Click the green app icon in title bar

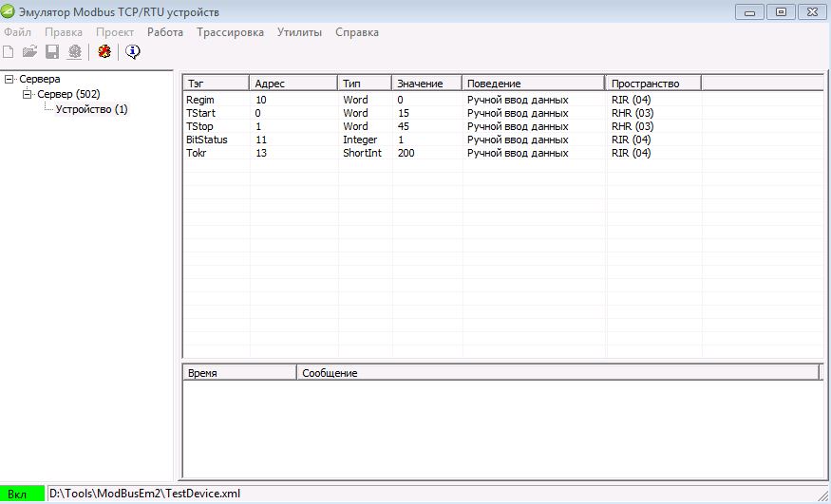(9, 12)
